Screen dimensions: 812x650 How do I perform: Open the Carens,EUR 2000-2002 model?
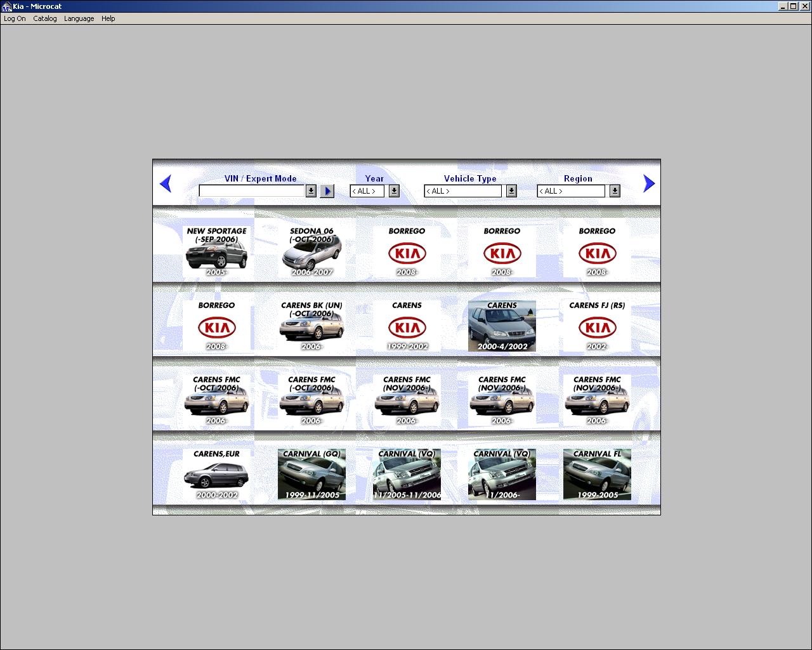(x=216, y=474)
